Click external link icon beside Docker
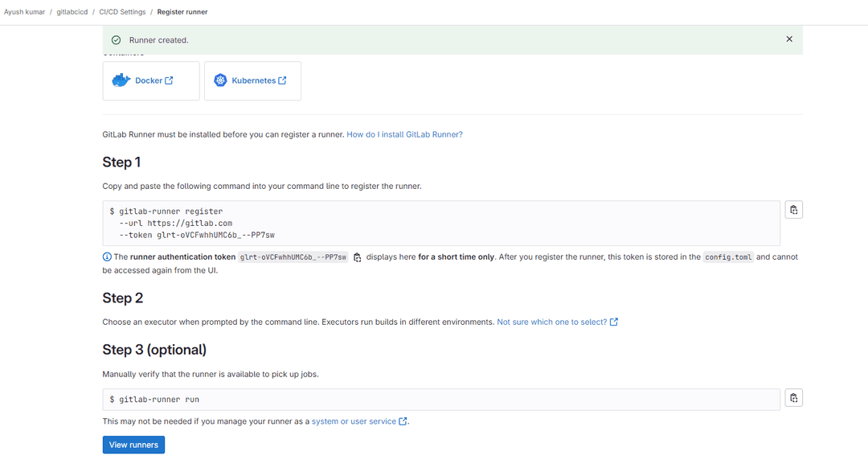868x468 pixels. coord(169,80)
